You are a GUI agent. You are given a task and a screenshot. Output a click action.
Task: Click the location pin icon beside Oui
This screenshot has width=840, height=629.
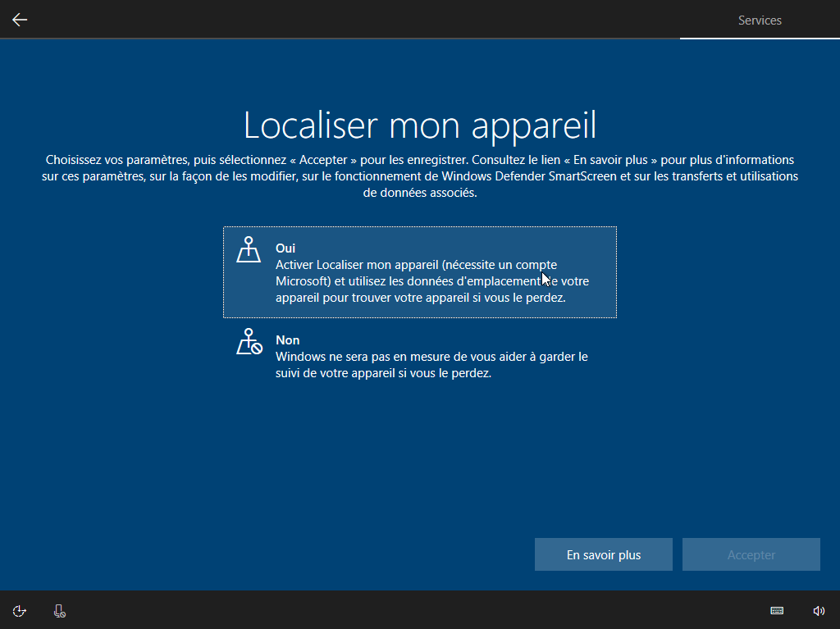coord(249,249)
